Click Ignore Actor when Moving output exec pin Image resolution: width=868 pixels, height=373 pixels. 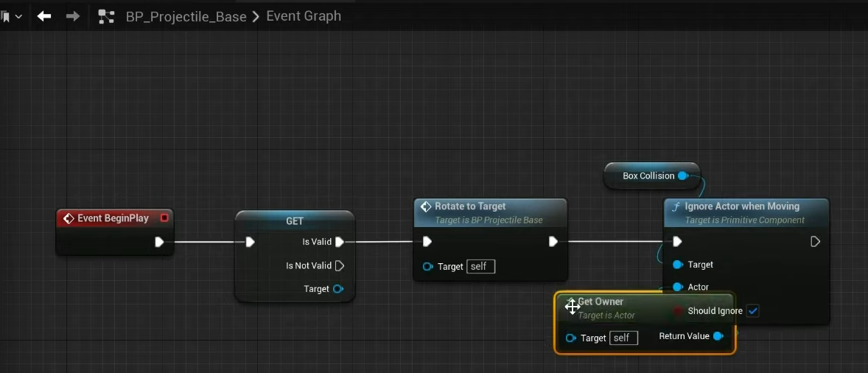pos(815,242)
